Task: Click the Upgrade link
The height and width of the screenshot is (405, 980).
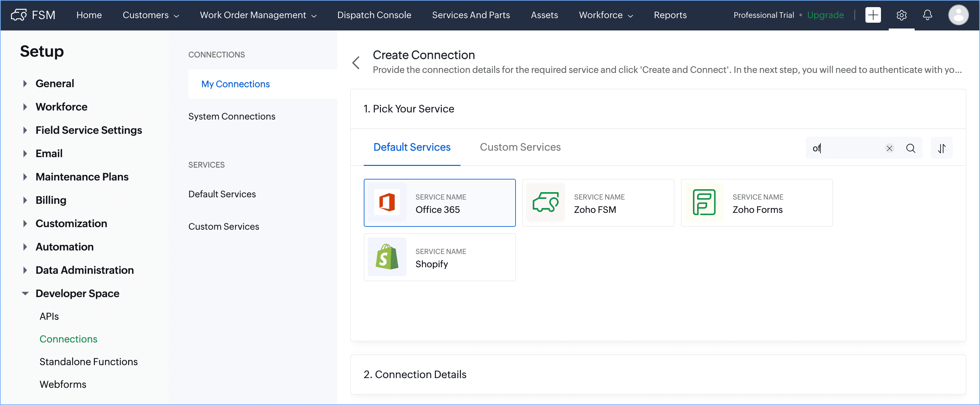Action: [825, 15]
